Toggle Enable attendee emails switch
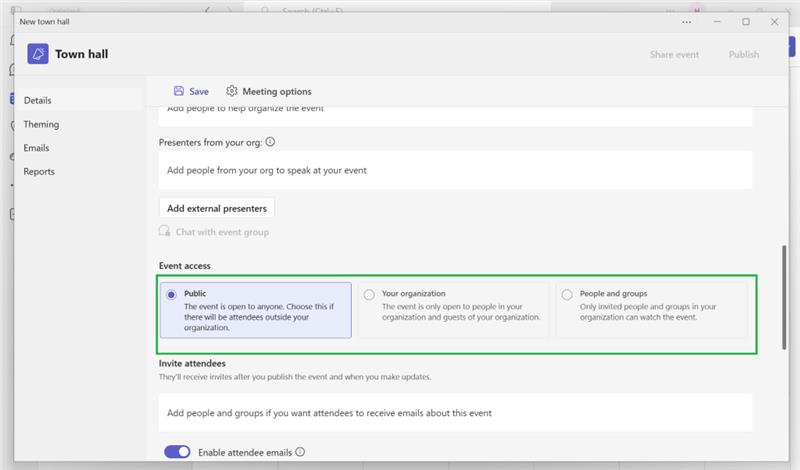 tap(177, 452)
